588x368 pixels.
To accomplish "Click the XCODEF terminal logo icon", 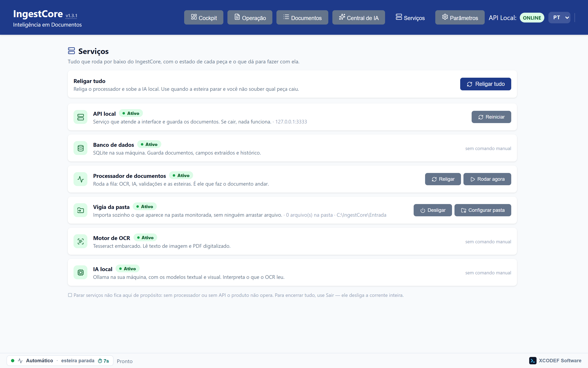I will (533, 361).
